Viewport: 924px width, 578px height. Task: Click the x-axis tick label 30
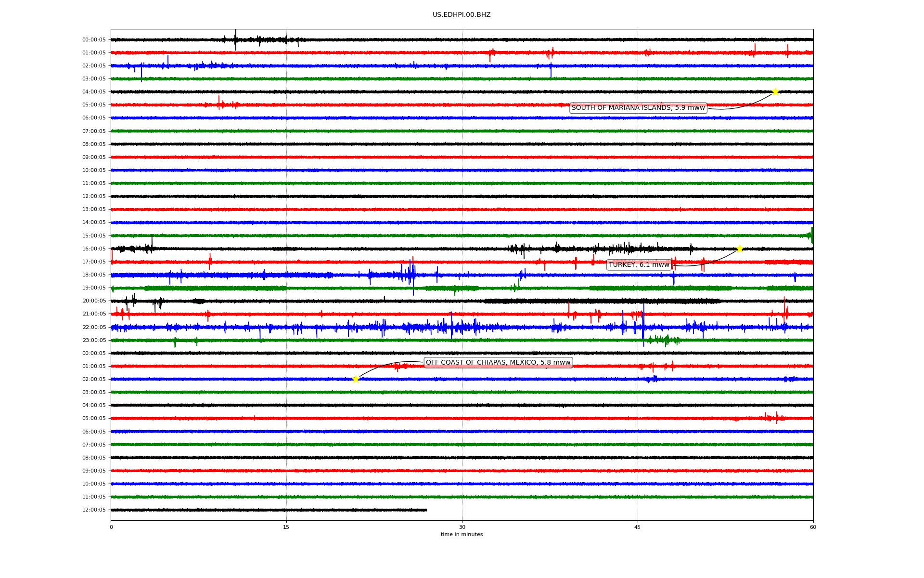pyautogui.click(x=462, y=527)
